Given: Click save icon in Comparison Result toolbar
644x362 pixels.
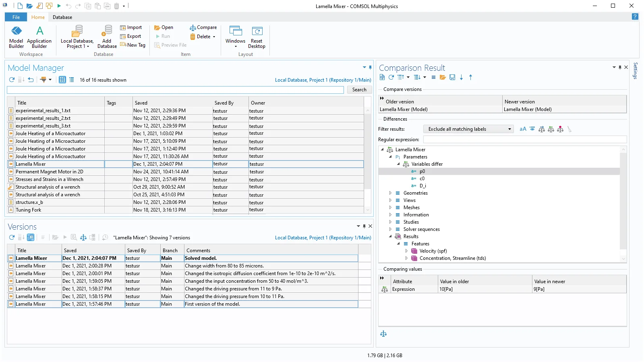Looking at the screenshot, I should [452, 77].
